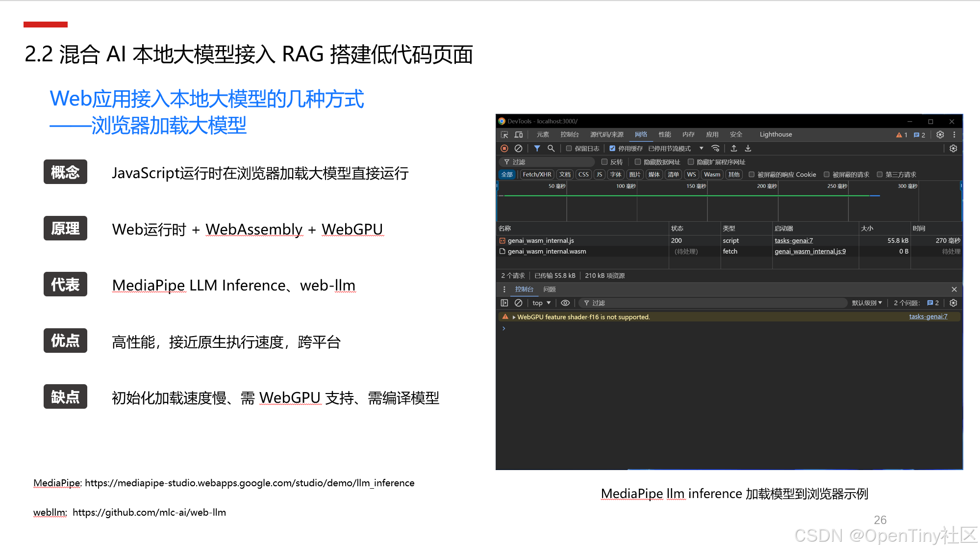Switch to the 性能 tab
Image resolution: width=980 pixels, height=552 pixels.
665,134
